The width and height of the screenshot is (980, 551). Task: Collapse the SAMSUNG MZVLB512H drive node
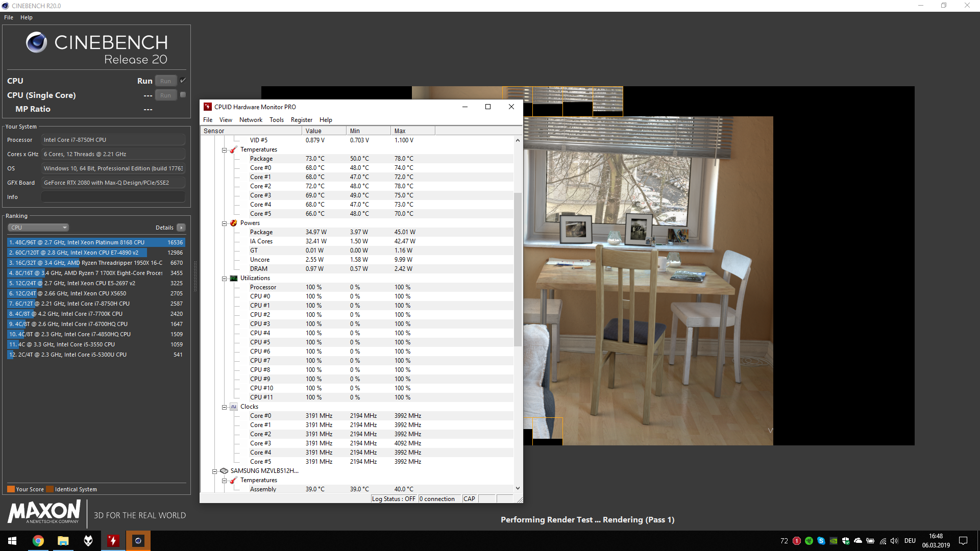[215, 471]
